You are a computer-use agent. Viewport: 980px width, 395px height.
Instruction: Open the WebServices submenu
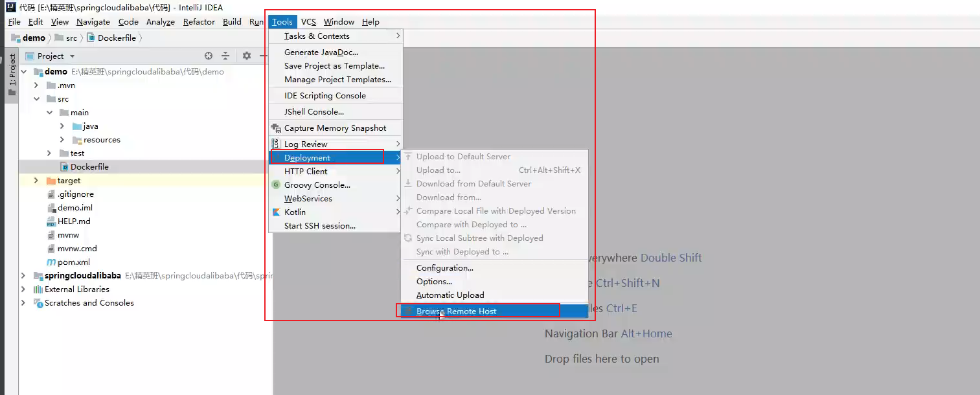336,199
